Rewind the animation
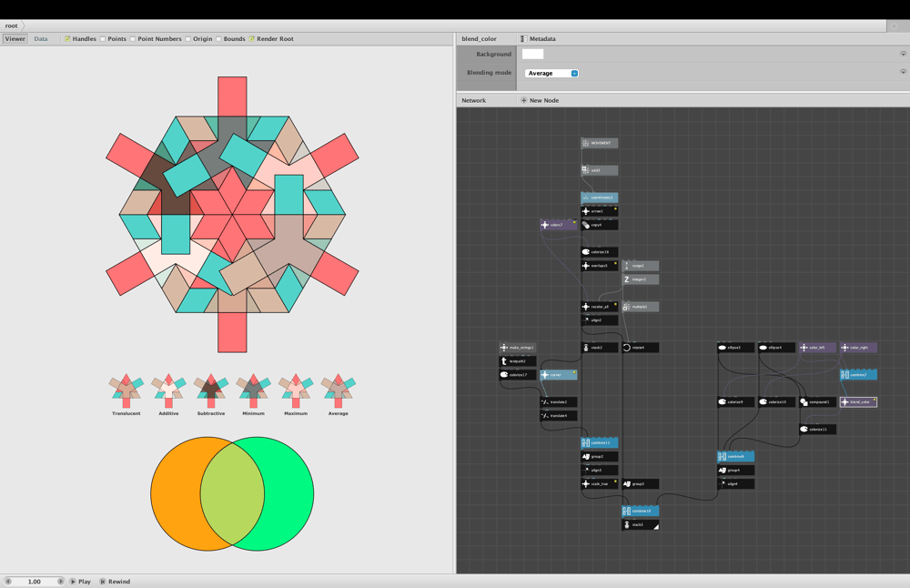910x588 pixels. [x=115, y=581]
